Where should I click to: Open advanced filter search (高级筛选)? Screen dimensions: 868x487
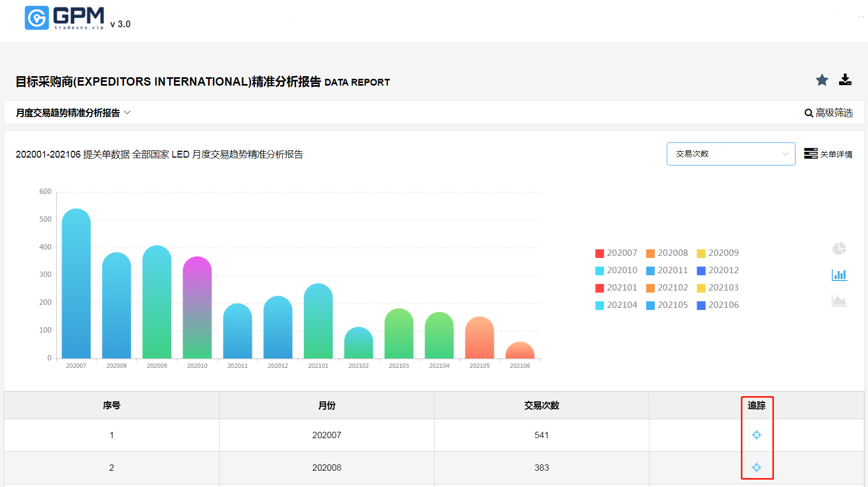coord(829,113)
